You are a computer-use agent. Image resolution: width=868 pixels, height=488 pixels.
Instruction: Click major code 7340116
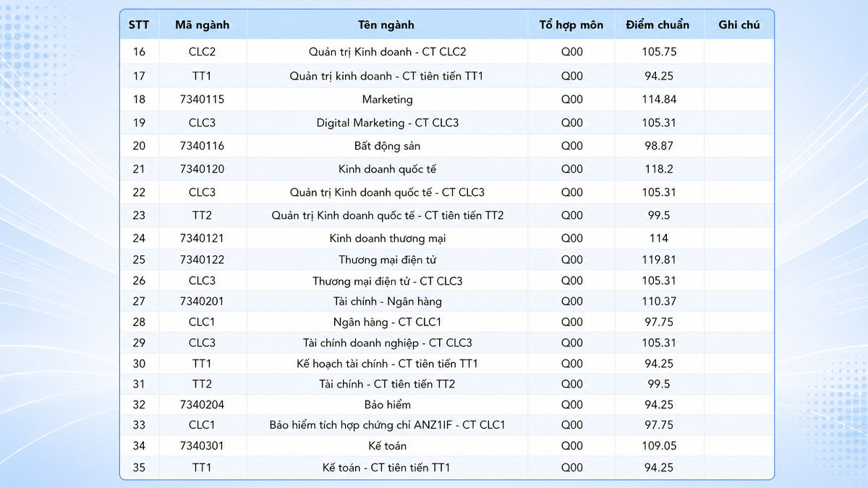(203, 145)
